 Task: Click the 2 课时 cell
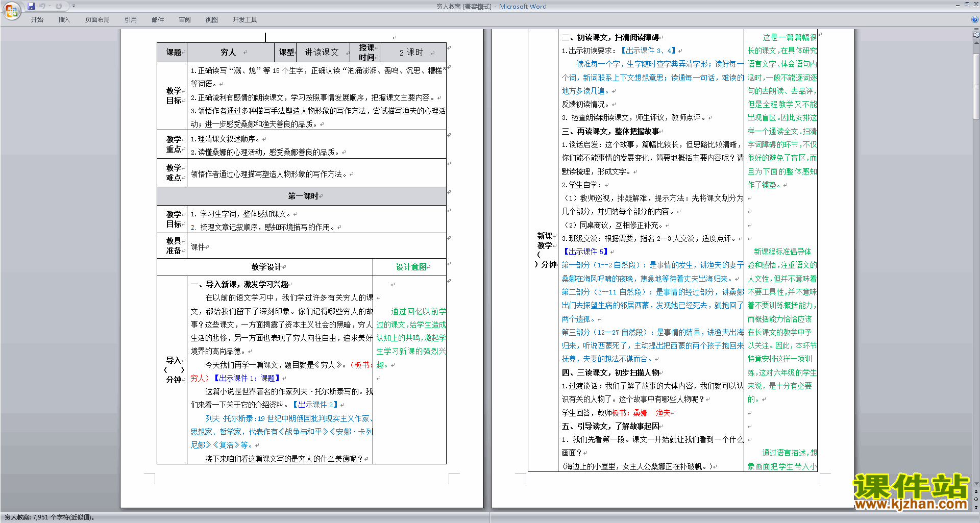point(413,52)
